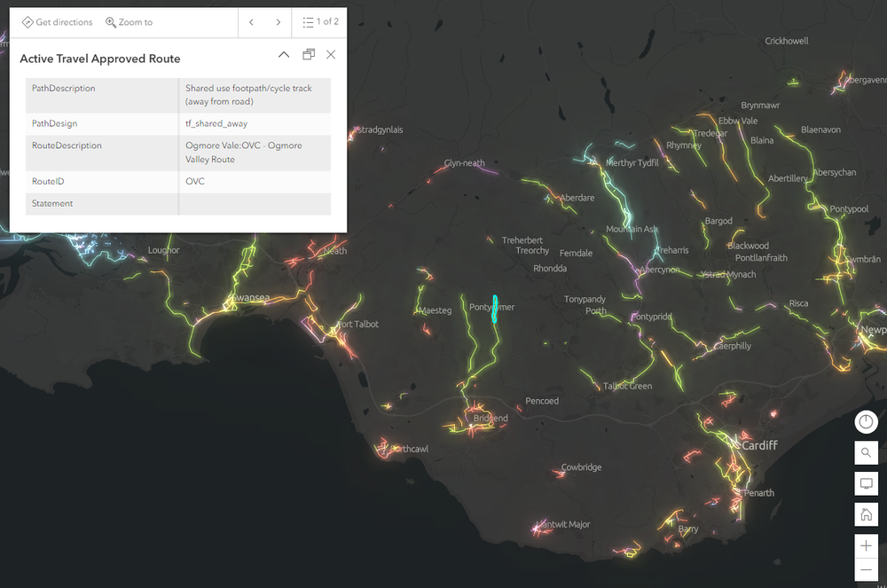Click the Bridgend label on the map
This screenshot has width=887, height=588.
pos(491,419)
